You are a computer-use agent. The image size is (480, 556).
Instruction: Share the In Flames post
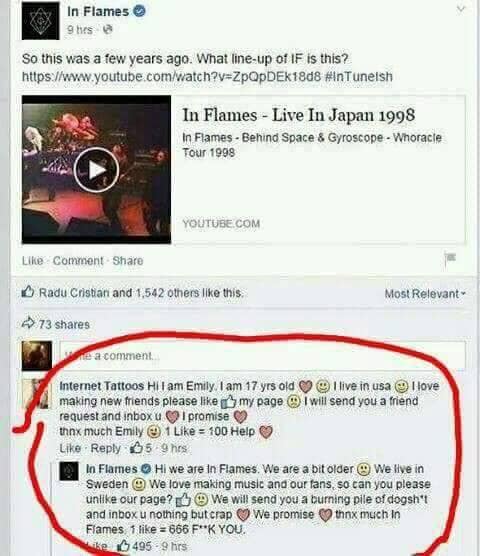click(x=128, y=261)
